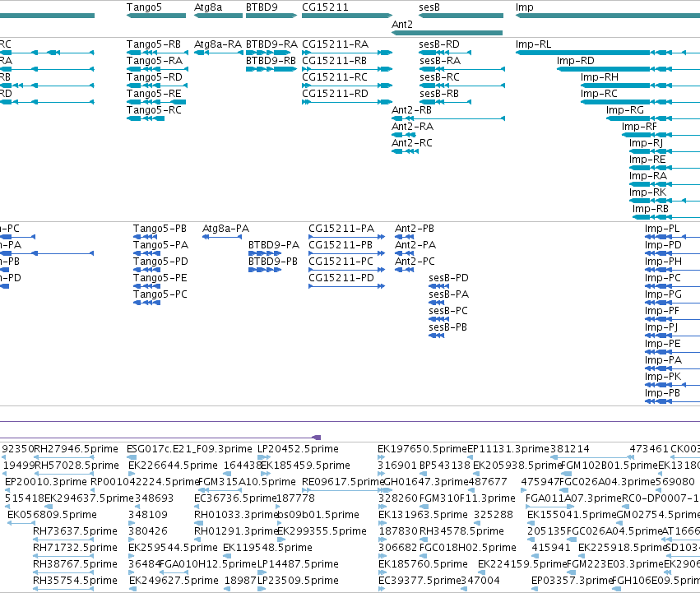
Task: Select transcript sesB-RD
Action: coord(445,53)
